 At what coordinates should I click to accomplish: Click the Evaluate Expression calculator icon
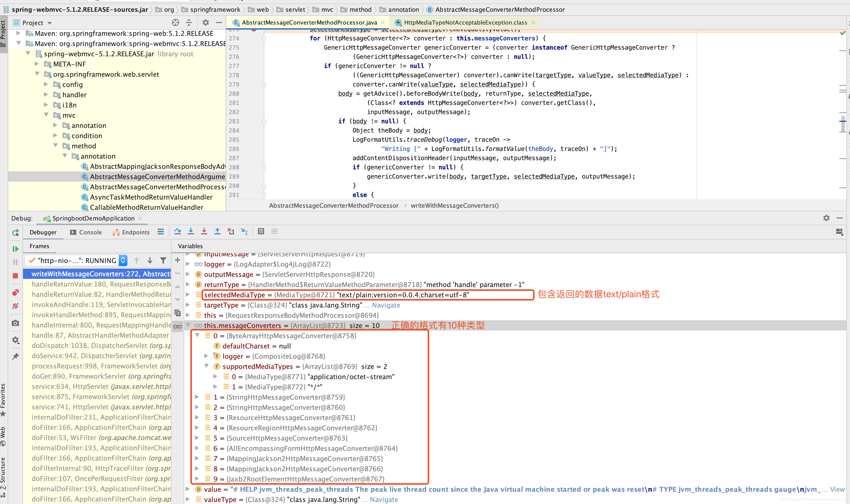click(261, 232)
